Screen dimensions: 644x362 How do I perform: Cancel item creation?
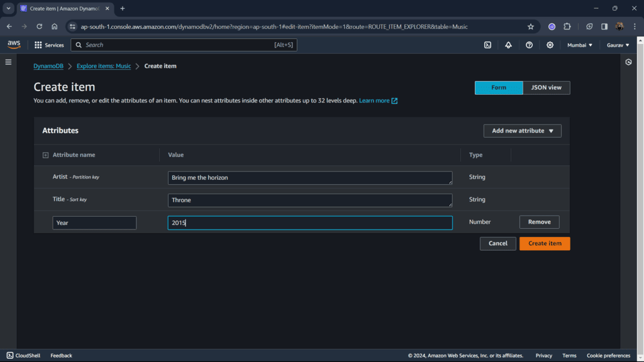pyautogui.click(x=498, y=243)
